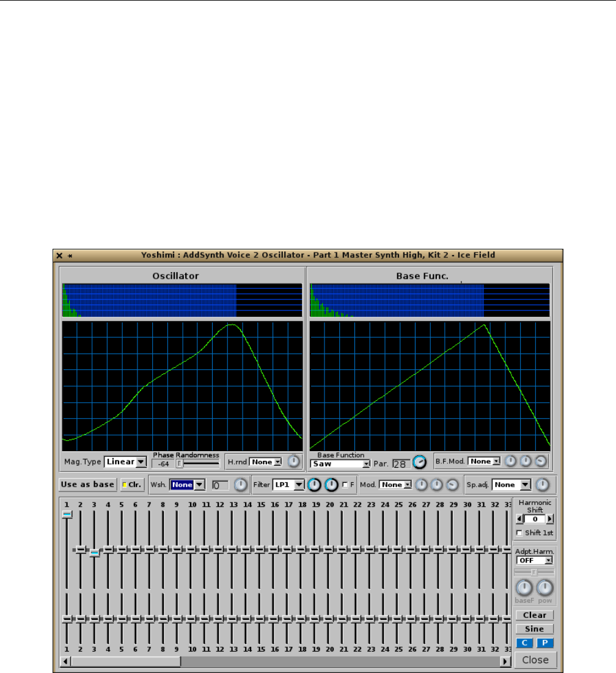Turn the H.rnd amount knob
Image resolution: width=616 pixels, height=673 pixels.
293,462
